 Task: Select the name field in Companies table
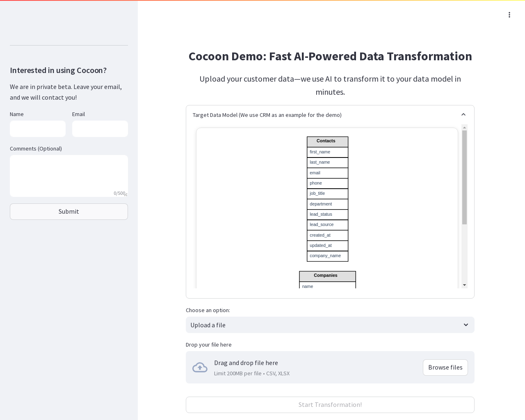pos(327,285)
